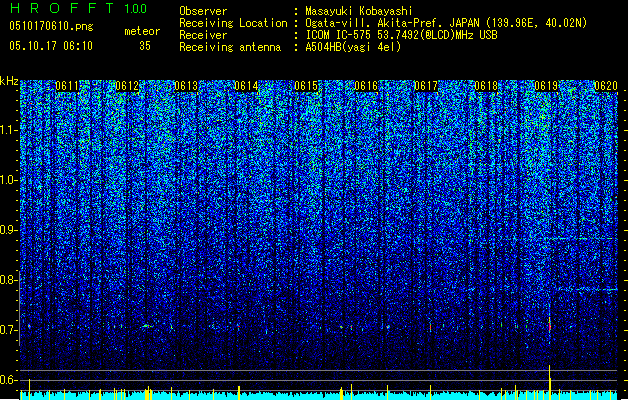Click the 0.7 kHz axis label
This screenshot has width=629, height=400.
click(8, 330)
